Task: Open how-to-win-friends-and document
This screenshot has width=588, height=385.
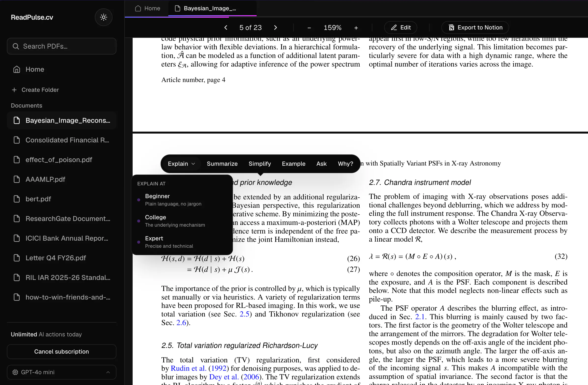Action: point(61,297)
